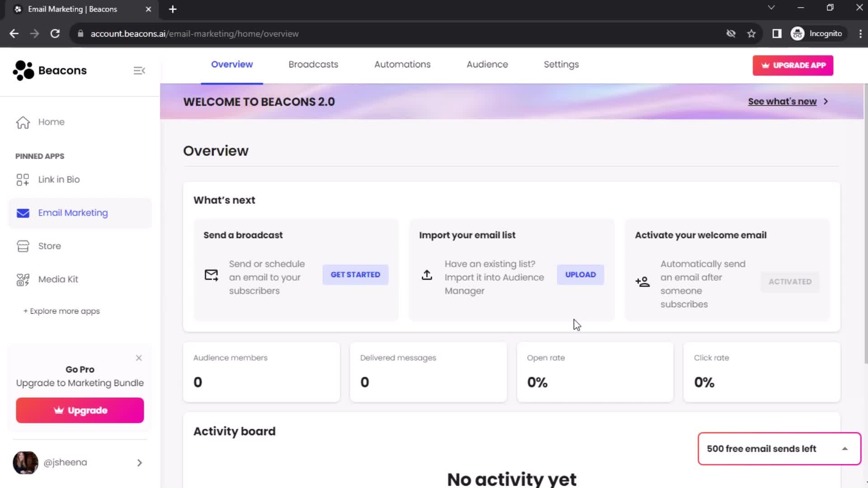868x488 pixels.
Task: Click the hamburger menu icon
Action: (x=140, y=71)
